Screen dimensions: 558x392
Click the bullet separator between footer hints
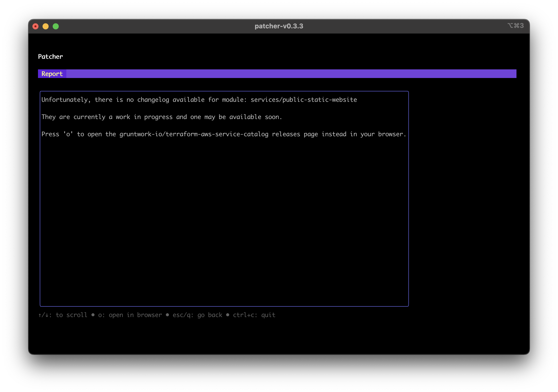(93, 315)
